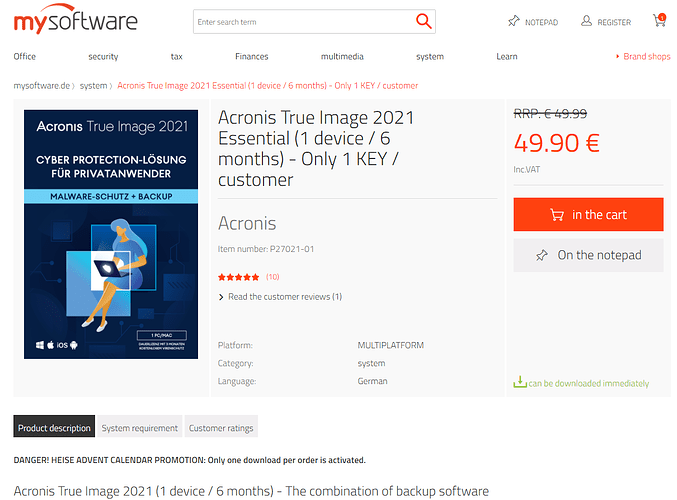
Task: Click the Acronis True Image product box image
Action: click(x=111, y=234)
